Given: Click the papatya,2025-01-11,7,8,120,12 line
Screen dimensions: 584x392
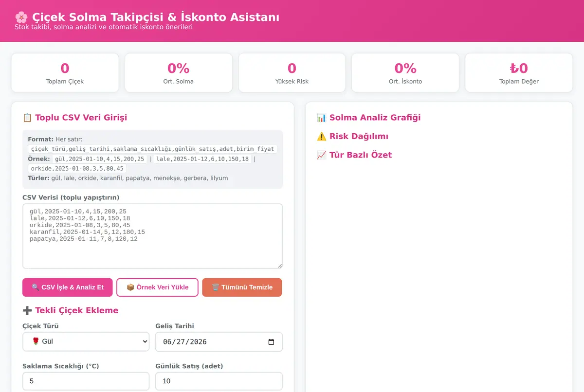Looking at the screenshot, I should point(84,239).
